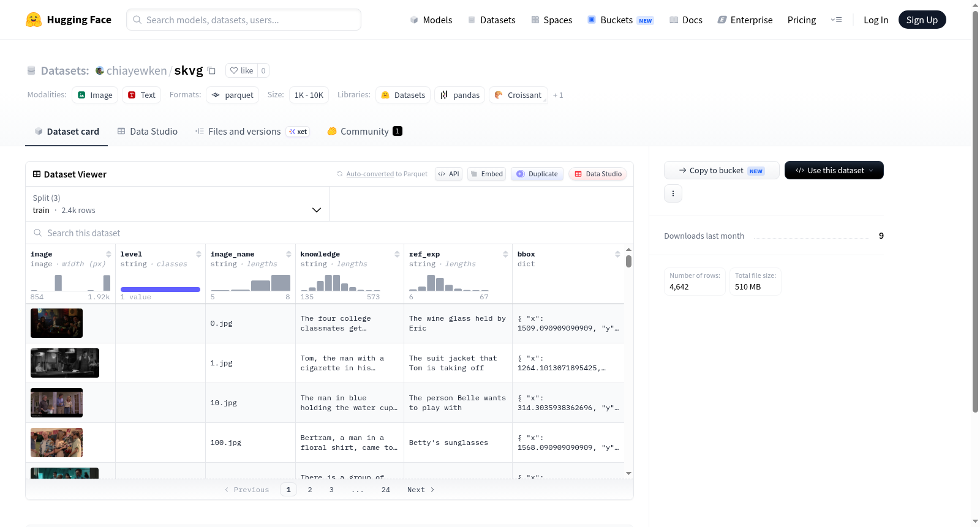Screen dimensions: 980x527
Task: Open the three-dot more options button
Action: [673, 193]
